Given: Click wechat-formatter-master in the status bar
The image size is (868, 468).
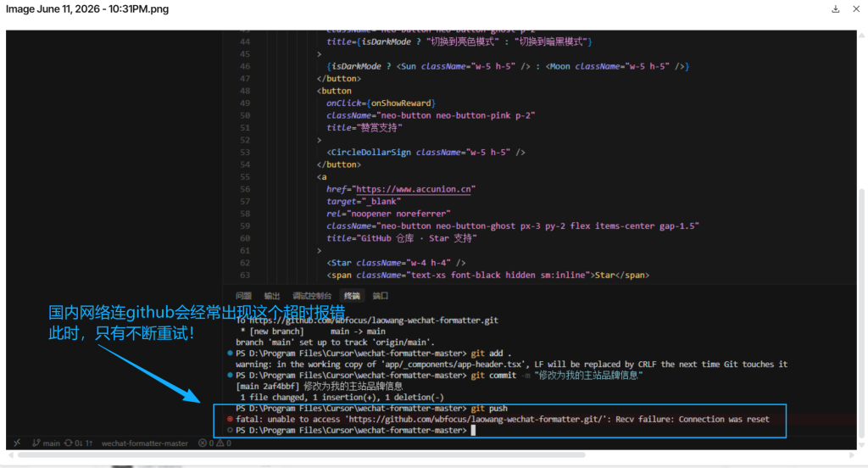Looking at the screenshot, I should point(144,443).
